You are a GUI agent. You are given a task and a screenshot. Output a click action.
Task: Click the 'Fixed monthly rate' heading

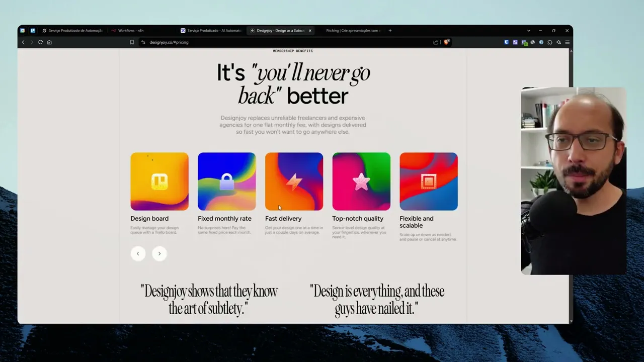(224, 219)
